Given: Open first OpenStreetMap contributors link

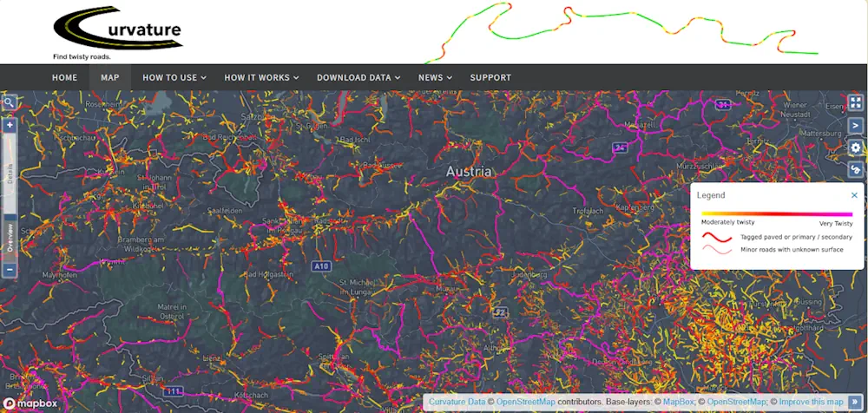Looking at the screenshot, I should click(525, 402).
